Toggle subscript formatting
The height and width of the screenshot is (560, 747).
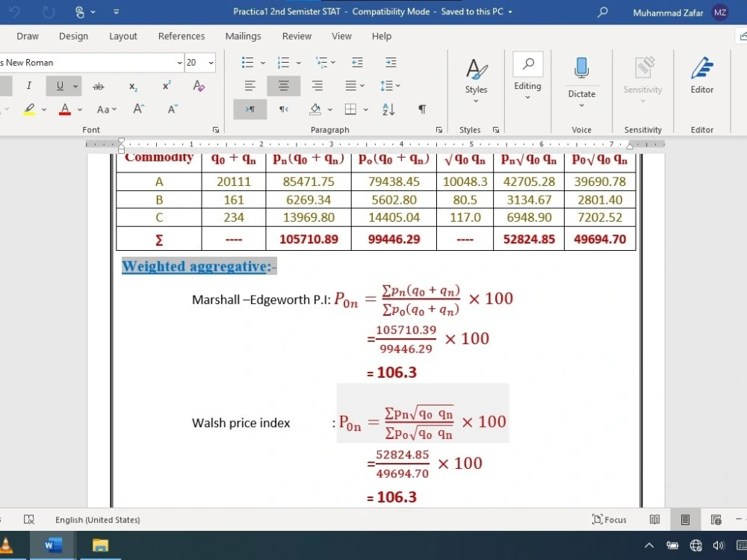[x=133, y=86]
